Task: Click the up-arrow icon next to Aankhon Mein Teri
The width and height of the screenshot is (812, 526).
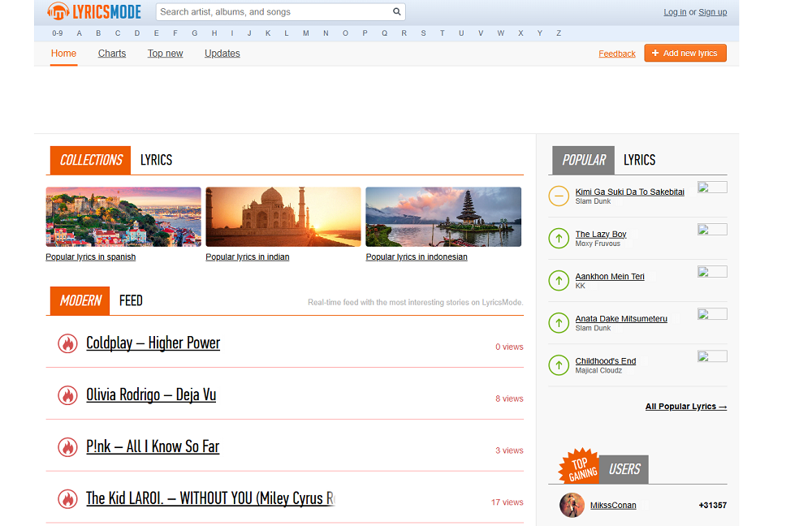Action: coord(559,281)
